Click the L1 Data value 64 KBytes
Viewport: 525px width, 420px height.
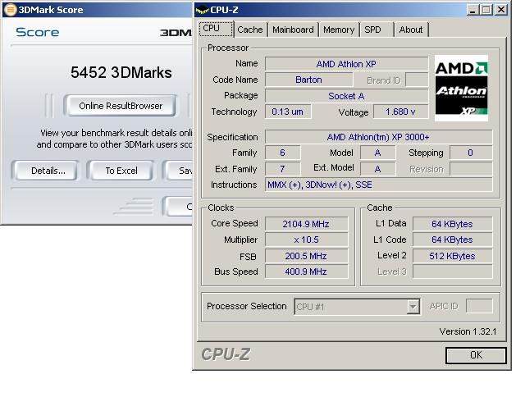(x=452, y=224)
